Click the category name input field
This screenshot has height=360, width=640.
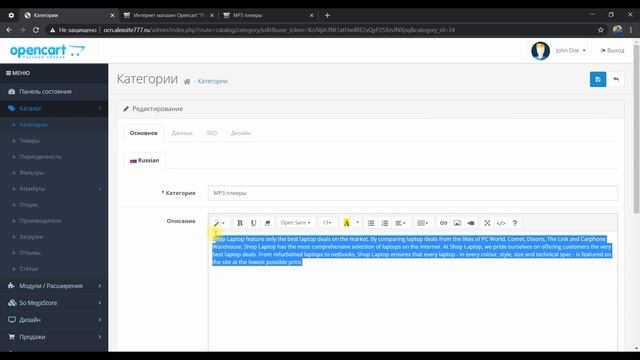click(x=413, y=193)
